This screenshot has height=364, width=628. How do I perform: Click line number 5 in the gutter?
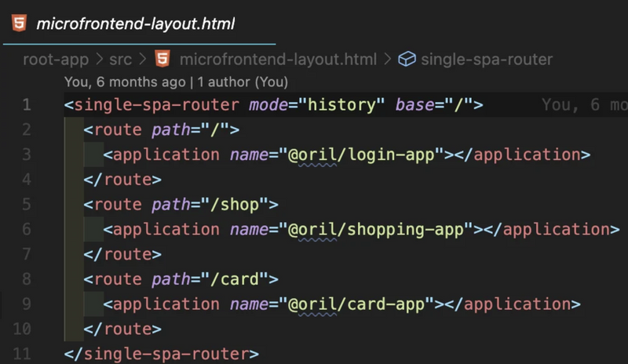pyautogui.click(x=27, y=204)
